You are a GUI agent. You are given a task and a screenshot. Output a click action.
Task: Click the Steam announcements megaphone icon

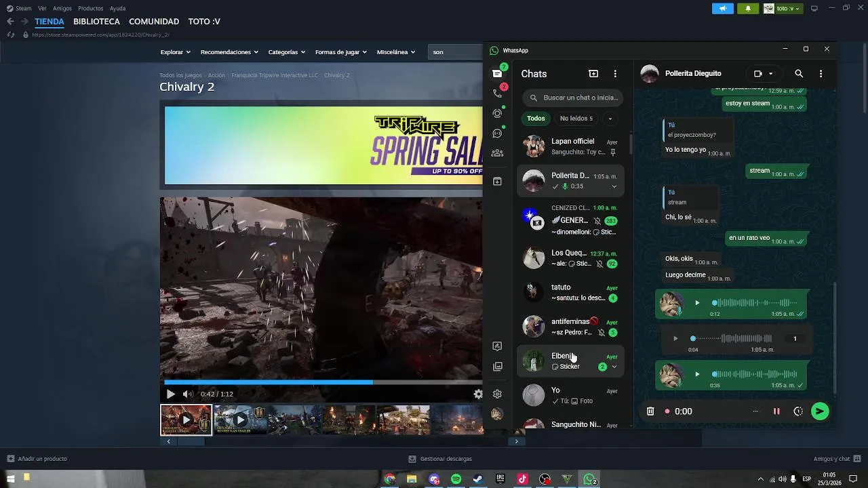tap(723, 9)
